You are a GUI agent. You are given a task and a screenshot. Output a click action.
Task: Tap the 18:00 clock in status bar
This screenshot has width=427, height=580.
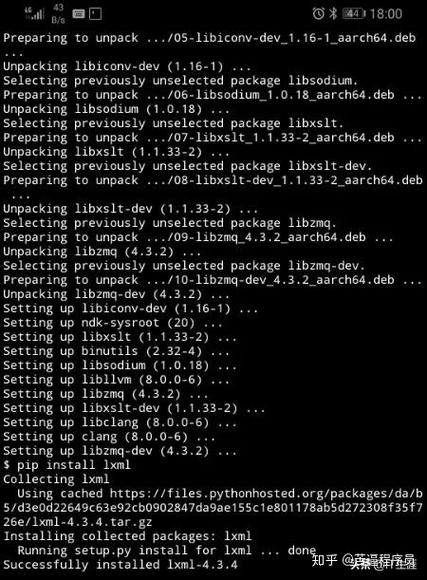coord(386,14)
